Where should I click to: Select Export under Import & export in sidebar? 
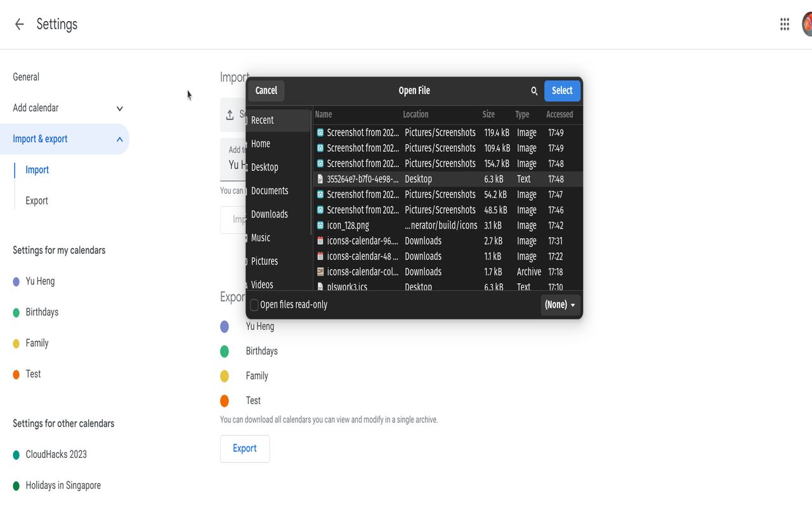click(37, 201)
